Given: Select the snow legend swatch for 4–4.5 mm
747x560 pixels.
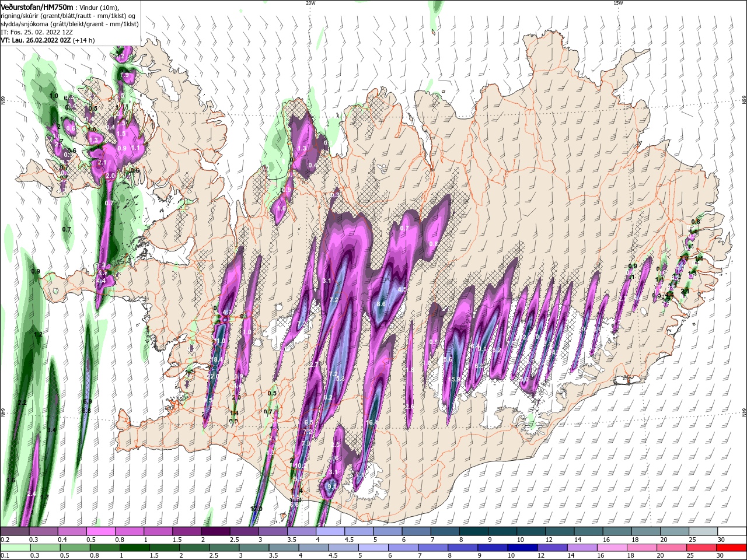Looking at the screenshot, I should click(x=330, y=531).
